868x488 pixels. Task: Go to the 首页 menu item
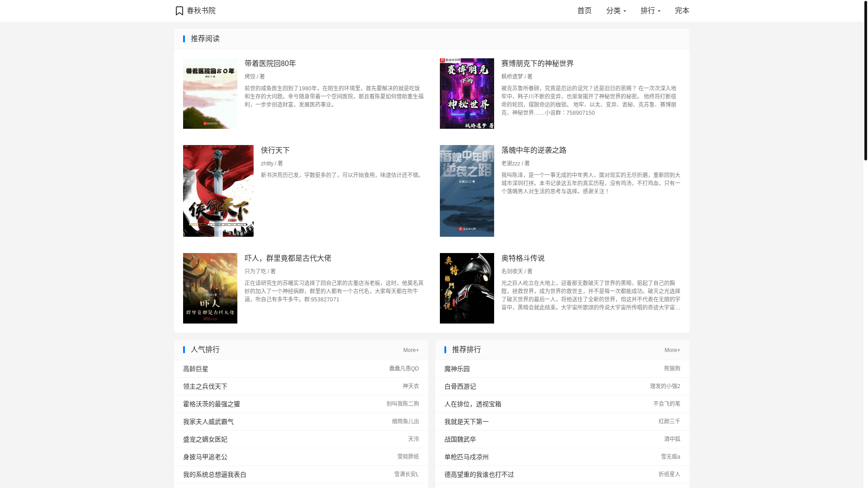585,10
